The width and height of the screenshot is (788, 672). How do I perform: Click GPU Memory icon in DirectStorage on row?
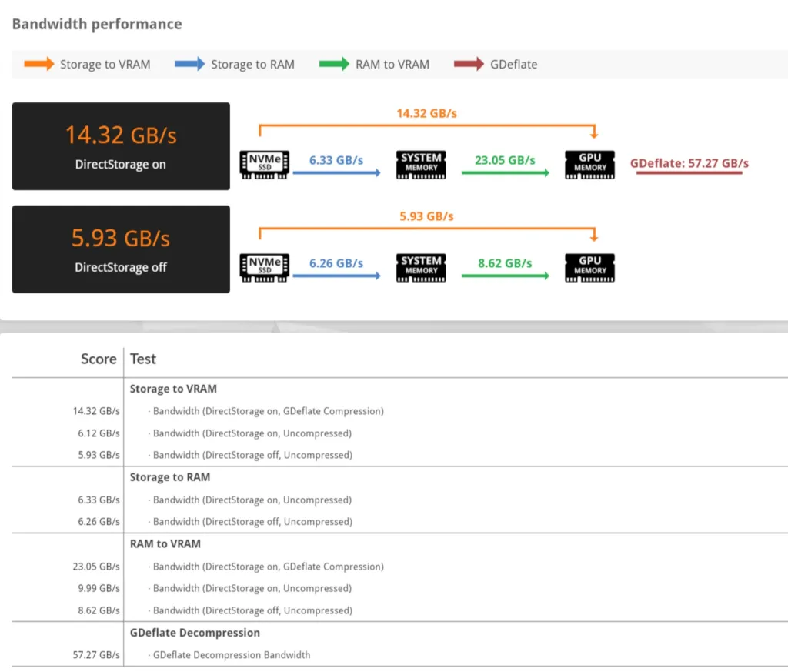click(589, 165)
